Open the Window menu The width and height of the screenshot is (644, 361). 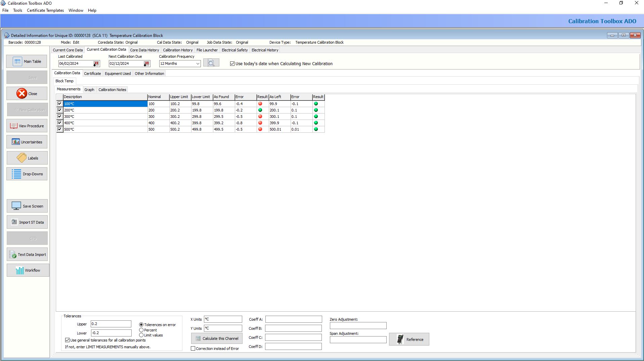[76, 10]
